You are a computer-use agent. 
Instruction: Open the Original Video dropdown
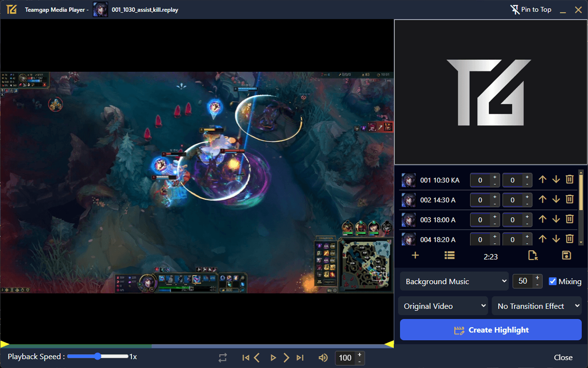coord(444,306)
